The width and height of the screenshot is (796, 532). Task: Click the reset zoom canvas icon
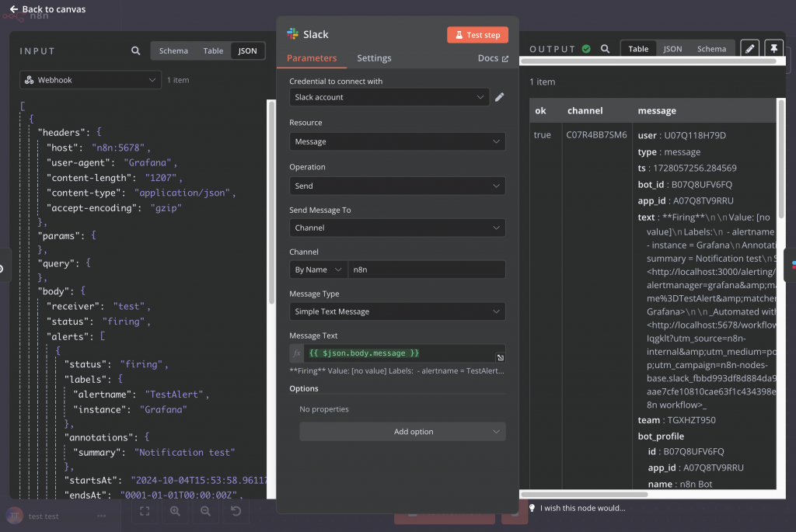[x=236, y=511]
